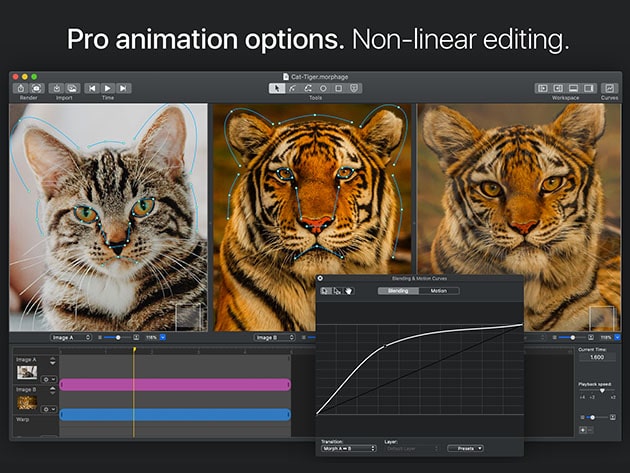Select the blue Image B timeline clip
630x473 pixels.
pyautogui.click(x=175, y=415)
